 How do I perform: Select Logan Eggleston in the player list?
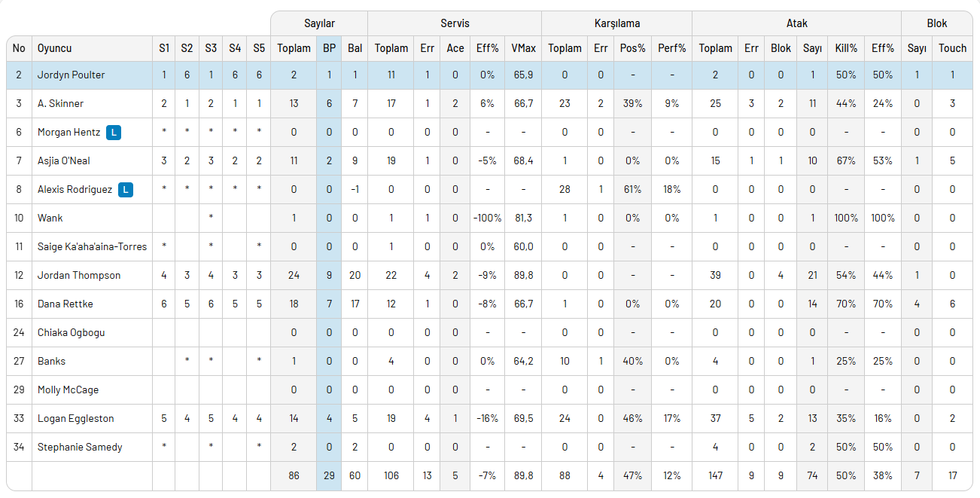pyautogui.click(x=75, y=419)
